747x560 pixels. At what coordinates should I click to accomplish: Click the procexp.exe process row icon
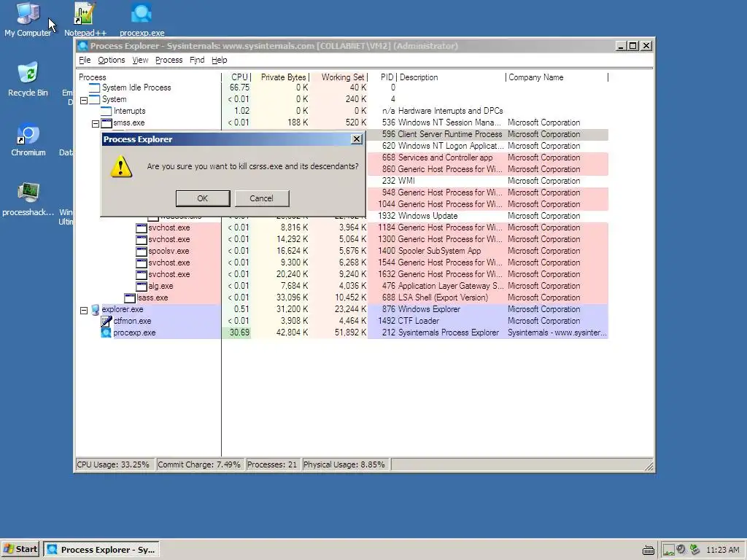(107, 332)
